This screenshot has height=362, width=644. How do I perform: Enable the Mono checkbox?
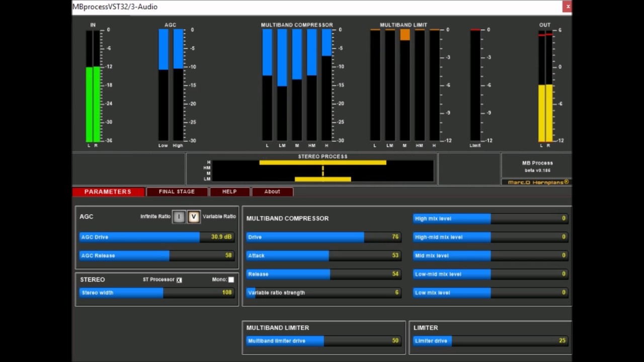(x=231, y=280)
